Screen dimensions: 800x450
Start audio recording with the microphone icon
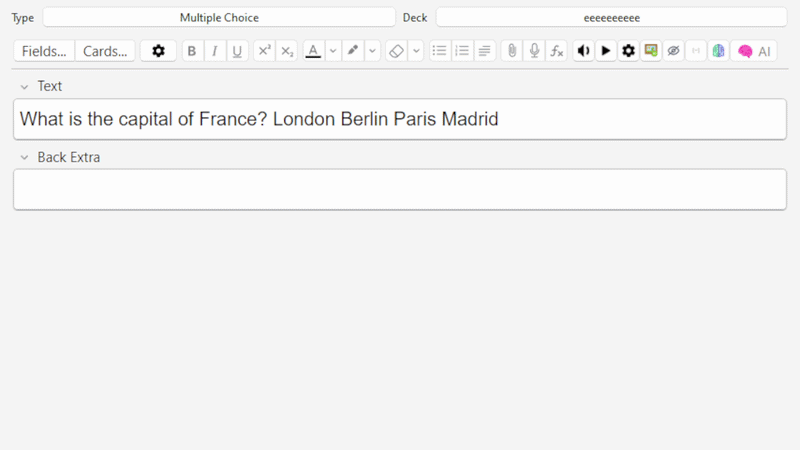tap(534, 51)
